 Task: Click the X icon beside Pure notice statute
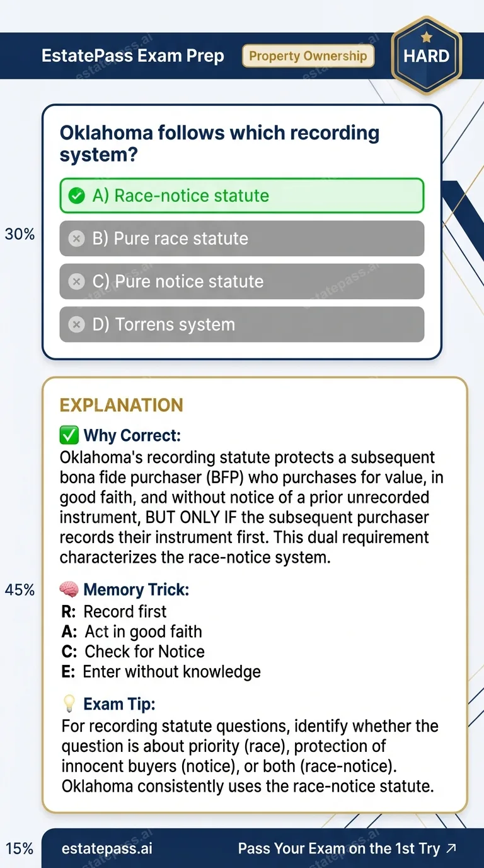pos(77,281)
